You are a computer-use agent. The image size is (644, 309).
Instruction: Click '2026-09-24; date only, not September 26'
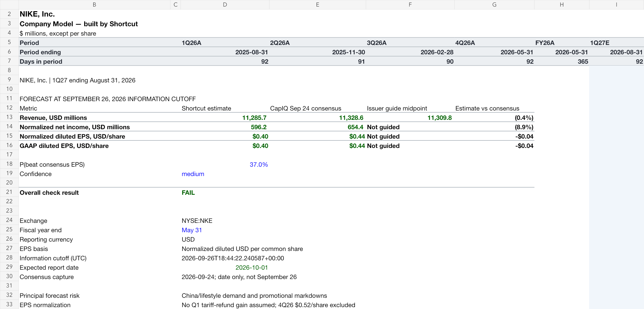[x=239, y=277]
